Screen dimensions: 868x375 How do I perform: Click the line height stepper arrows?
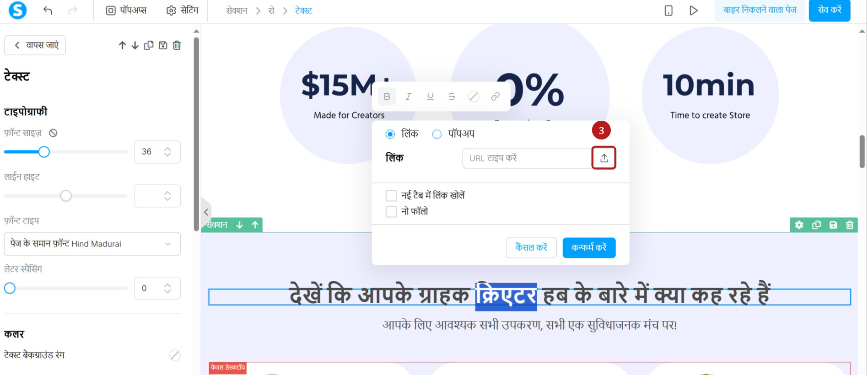[x=167, y=196]
